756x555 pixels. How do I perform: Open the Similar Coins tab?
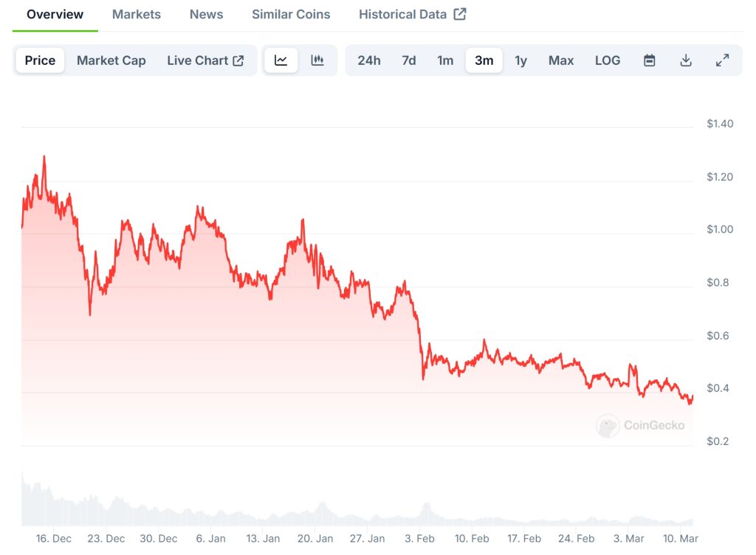(x=291, y=13)
